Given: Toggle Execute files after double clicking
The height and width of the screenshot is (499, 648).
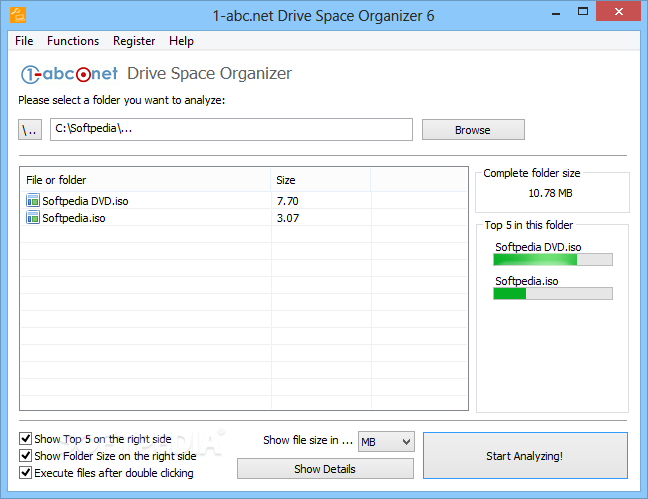Looking at the screenshot, I should click(x=26, y=472).
